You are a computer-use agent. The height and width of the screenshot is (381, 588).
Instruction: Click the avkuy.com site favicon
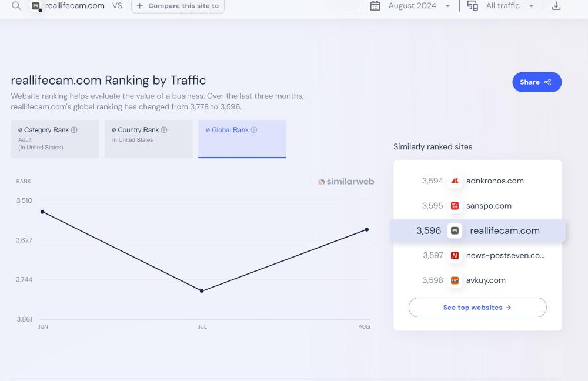point(455,280)
